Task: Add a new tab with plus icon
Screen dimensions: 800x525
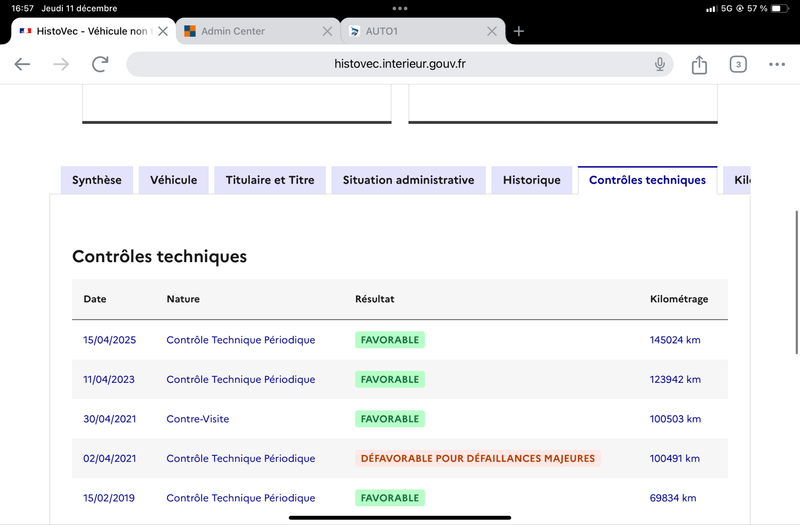Action: [519, 31]
